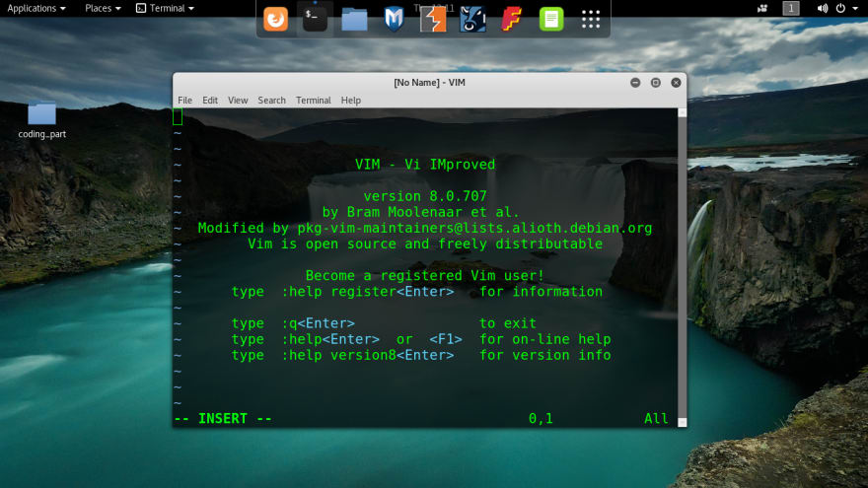Image resolution: width=868 pixels, height=488 pixels.
Task: Click "Become a registered Vim user!" text
Action: 425,275
